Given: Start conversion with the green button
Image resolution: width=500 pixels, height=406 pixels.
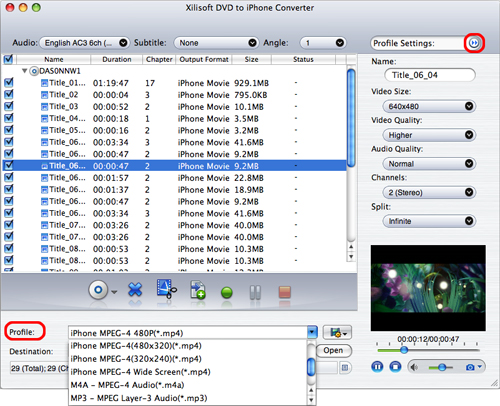Looking at the screenshot, I should coord(227,292).
